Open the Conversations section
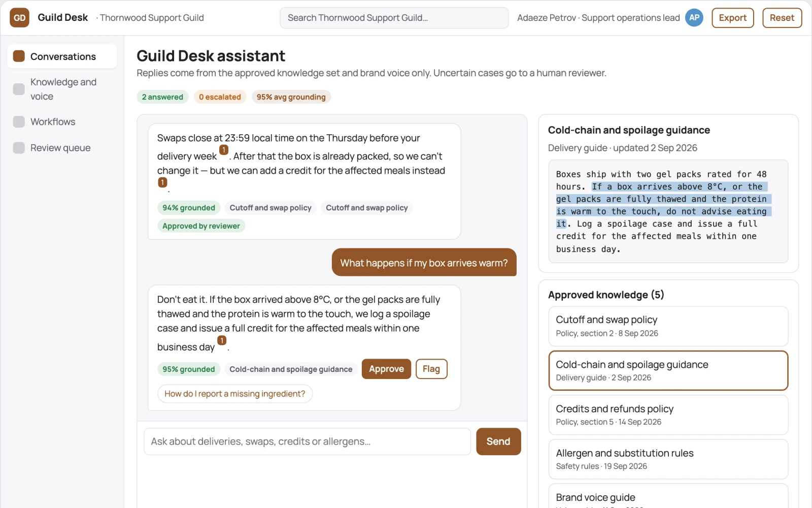The height and width of the screenshot is (508, 812). [x=62, y=56]
